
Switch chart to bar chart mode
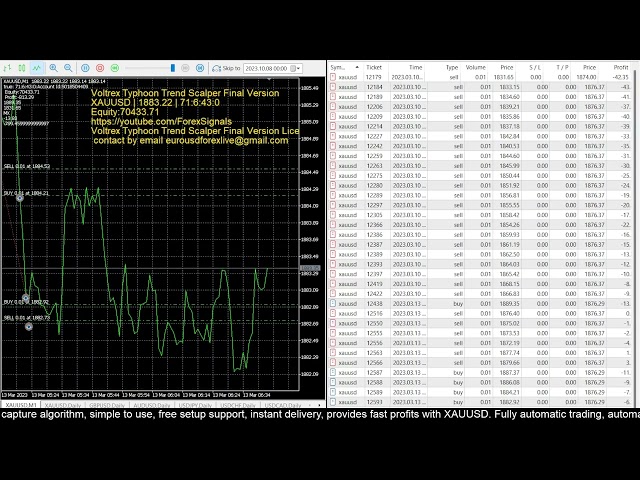point(6,68)
